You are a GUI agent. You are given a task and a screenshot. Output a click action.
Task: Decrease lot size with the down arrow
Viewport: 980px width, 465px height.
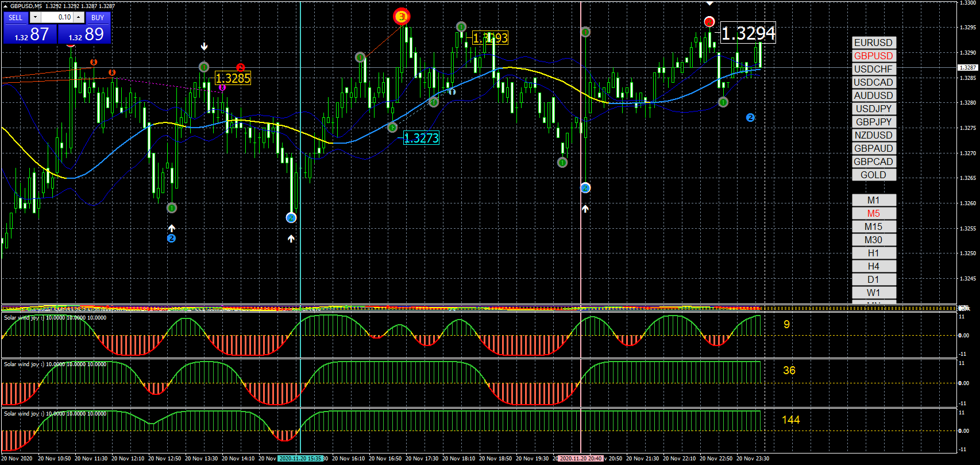[x=35, y=17]
